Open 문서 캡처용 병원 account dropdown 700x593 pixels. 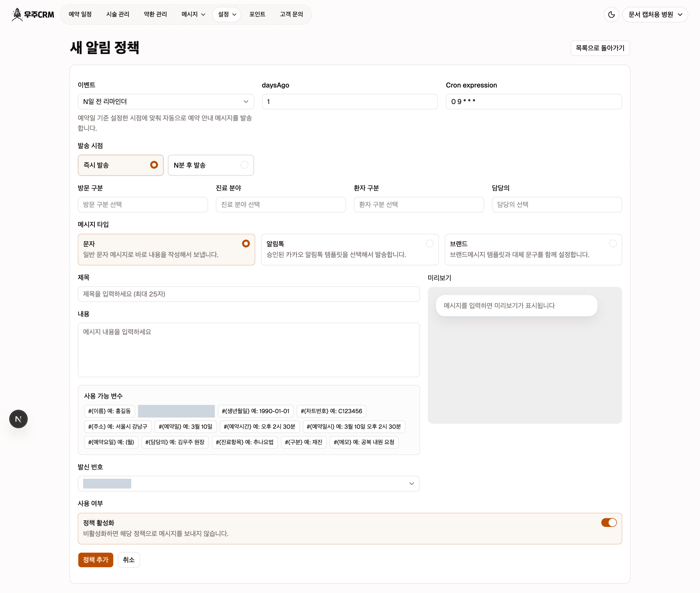tap(655, 14)
